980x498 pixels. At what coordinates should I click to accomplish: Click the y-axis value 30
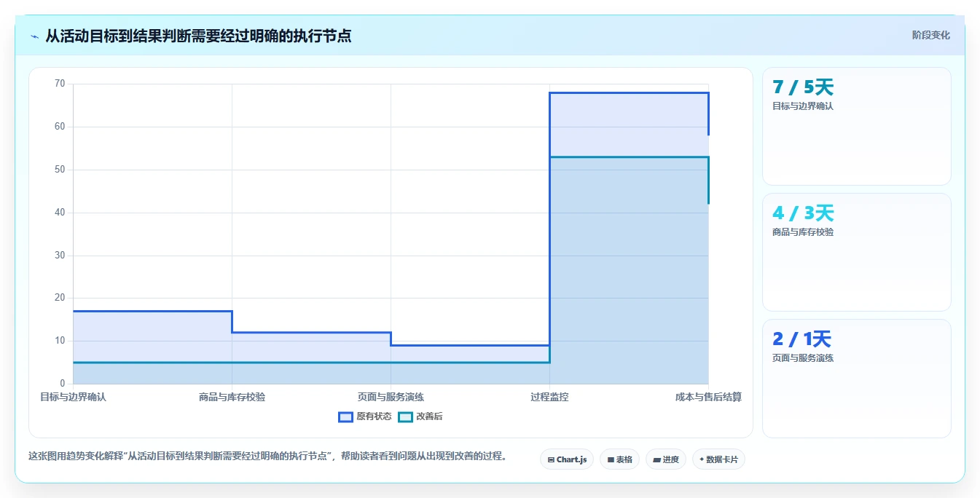point(60,256)
